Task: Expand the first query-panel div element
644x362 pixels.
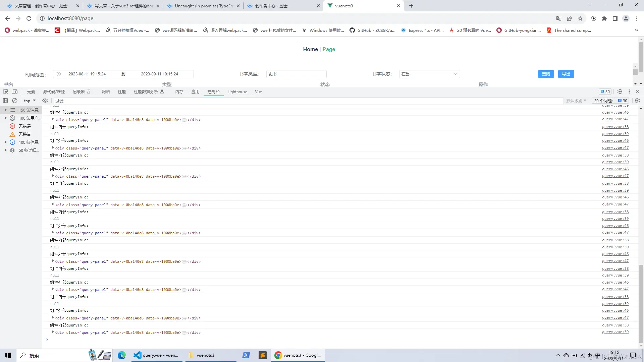Action: 53,119
